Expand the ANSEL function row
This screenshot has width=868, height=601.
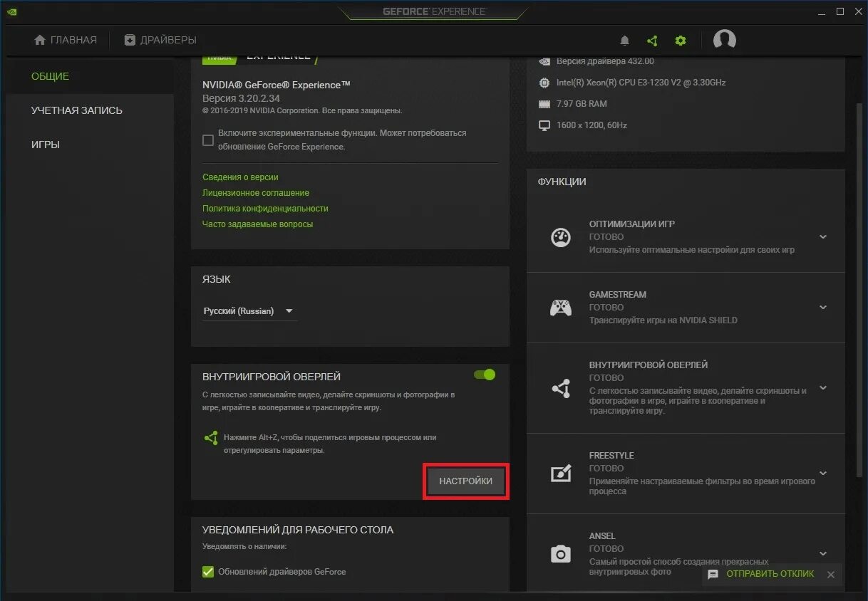[x=823, y=553]
